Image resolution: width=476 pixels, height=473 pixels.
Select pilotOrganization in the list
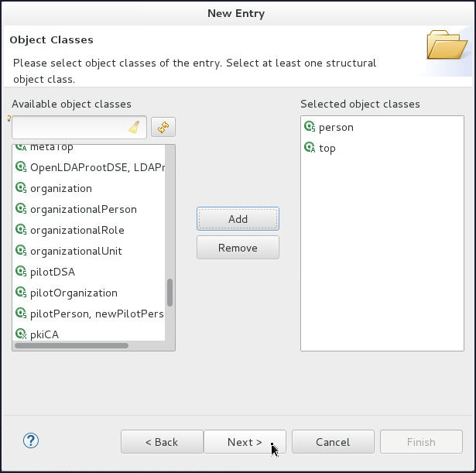(74, 293)
